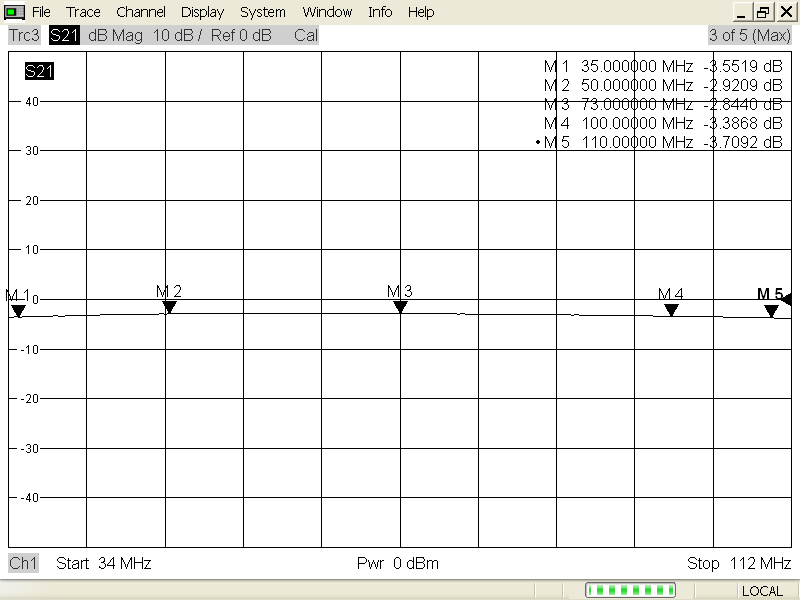Open the System menu
Screen dimensions: 800x600
click(x=263, y=12)
